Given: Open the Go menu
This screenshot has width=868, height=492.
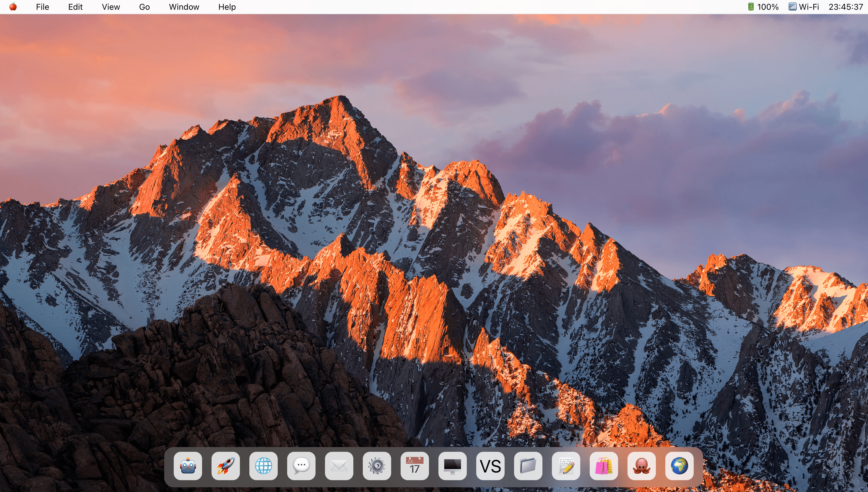Looking at the screenshot, I should 144,7.
